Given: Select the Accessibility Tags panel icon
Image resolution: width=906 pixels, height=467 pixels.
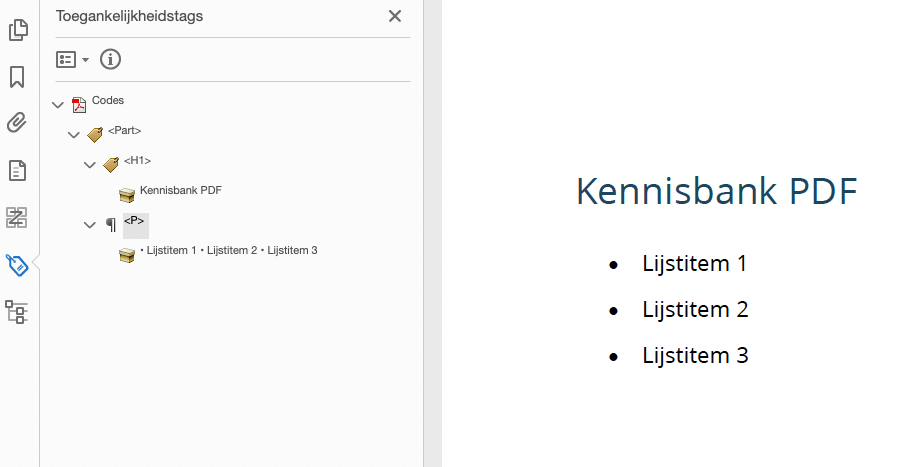Looking at the screenshot, I should click(17, 265).
